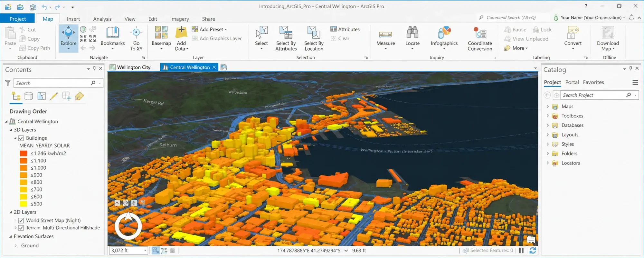Viewport: 644px width, 258px height.
Task: Click the Go To XY tool
Action: pyautogui.click(x=136, y=38)
